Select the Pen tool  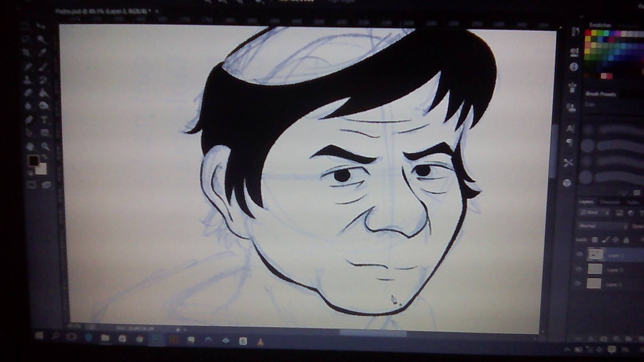(x=28, y=119)
